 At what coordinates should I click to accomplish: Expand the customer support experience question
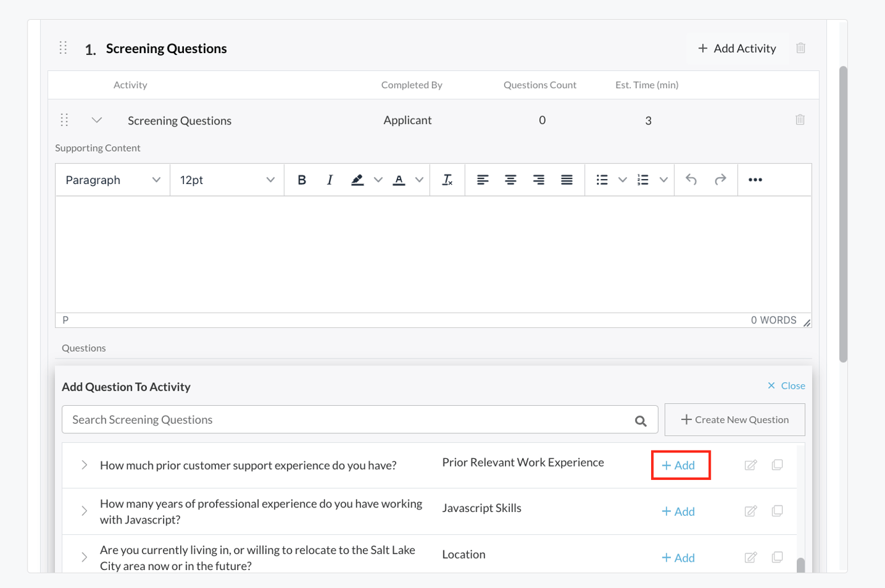[x=84, y=465]
